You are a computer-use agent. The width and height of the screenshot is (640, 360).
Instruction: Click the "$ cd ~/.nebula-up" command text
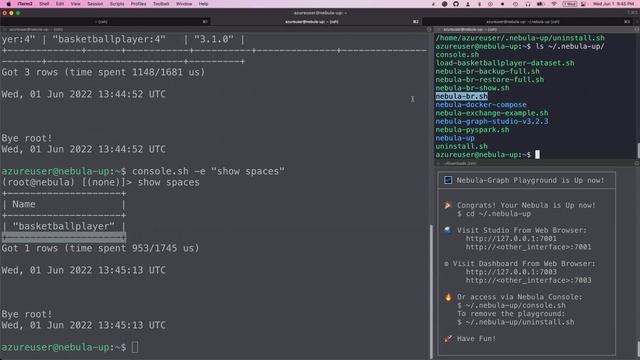pos(494,213)
